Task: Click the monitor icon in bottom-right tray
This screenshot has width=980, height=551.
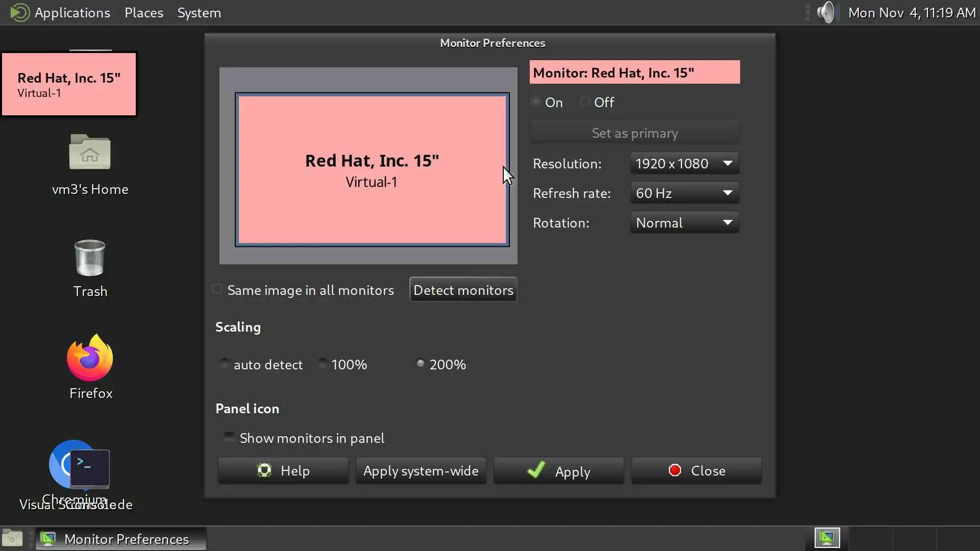Action: click(827, 538)
